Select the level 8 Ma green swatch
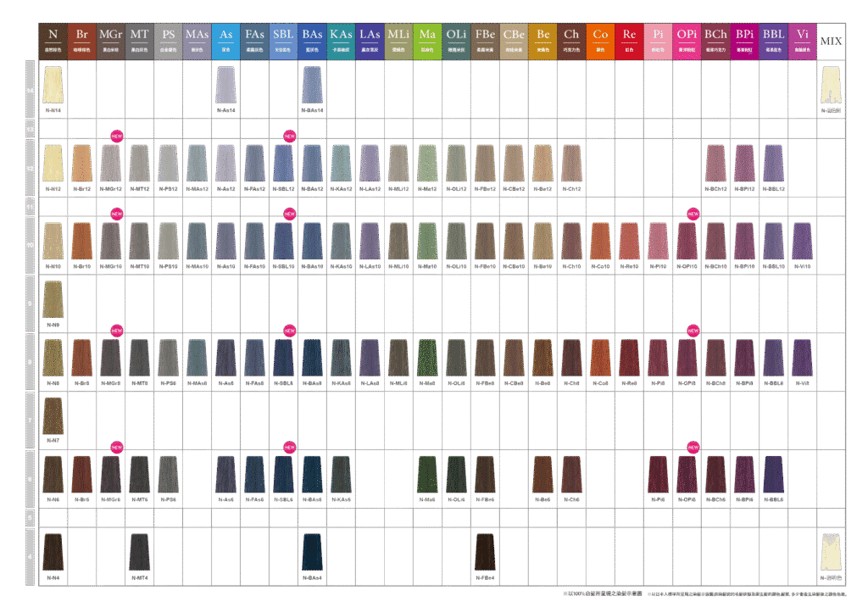 click(x=427, y=358)
